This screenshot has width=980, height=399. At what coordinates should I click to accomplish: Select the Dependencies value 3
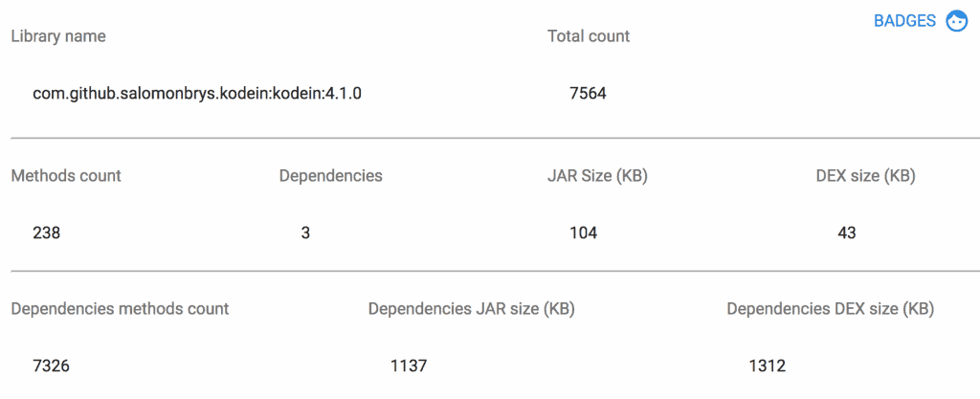coord(305,233)
